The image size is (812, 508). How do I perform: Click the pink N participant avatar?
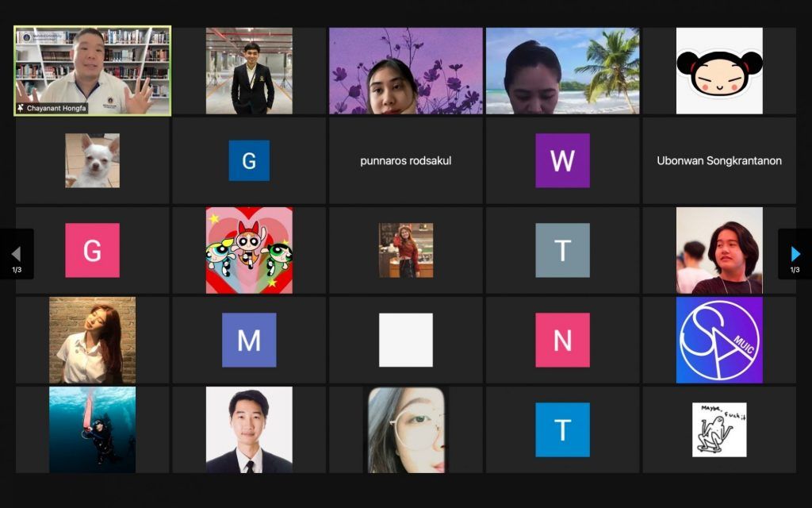(562, 340)
